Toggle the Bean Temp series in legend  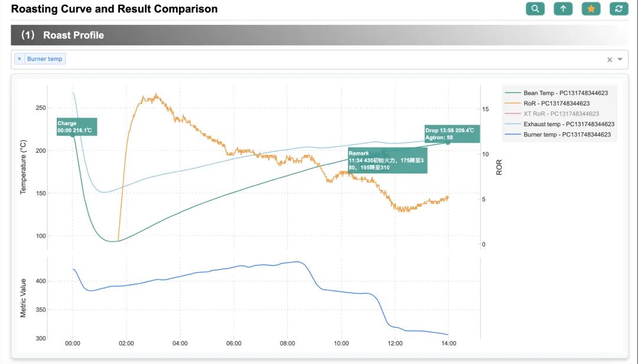coord(556,93)
